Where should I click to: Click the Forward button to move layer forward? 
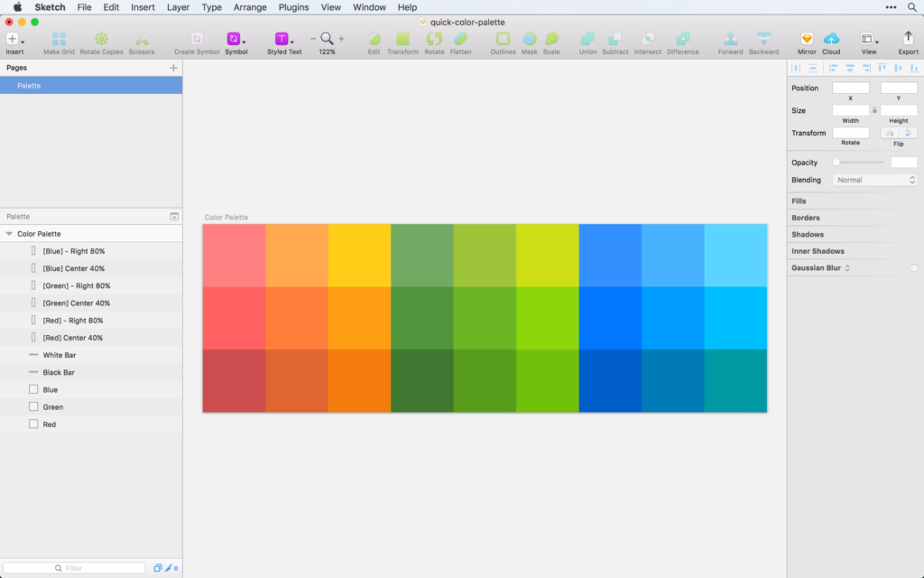[729, 41]
